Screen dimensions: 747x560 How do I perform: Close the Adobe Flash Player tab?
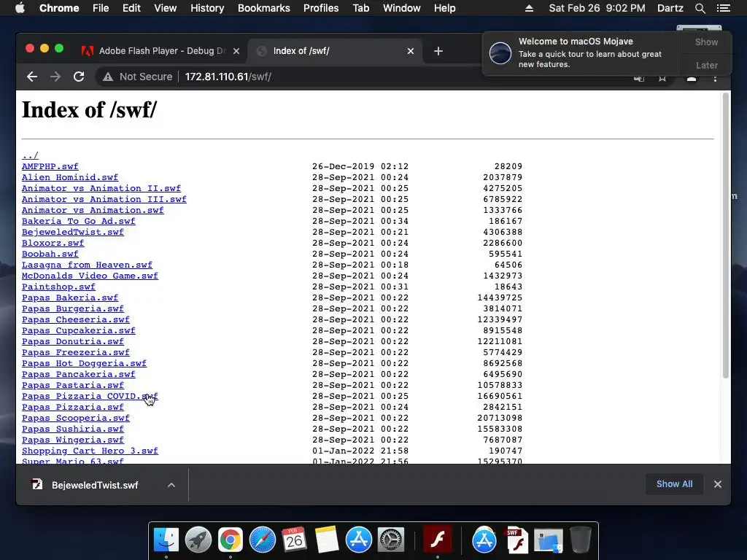tap(236, 51)
